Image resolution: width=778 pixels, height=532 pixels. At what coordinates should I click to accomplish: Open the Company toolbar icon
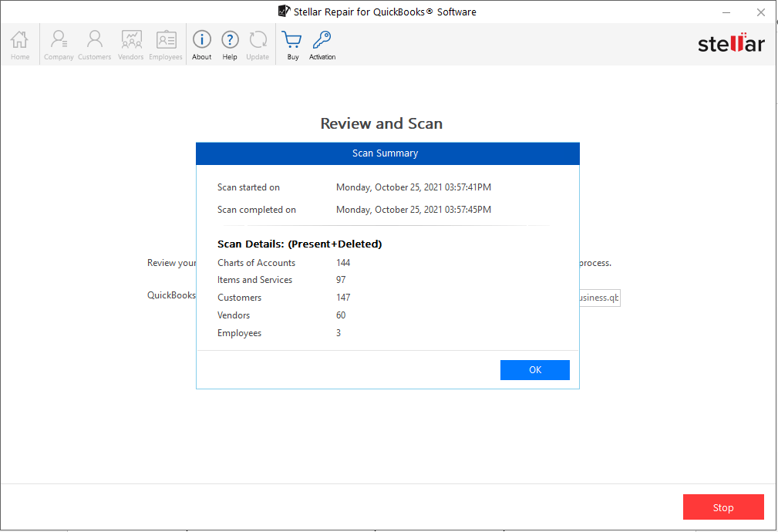(x=59, y=45)
